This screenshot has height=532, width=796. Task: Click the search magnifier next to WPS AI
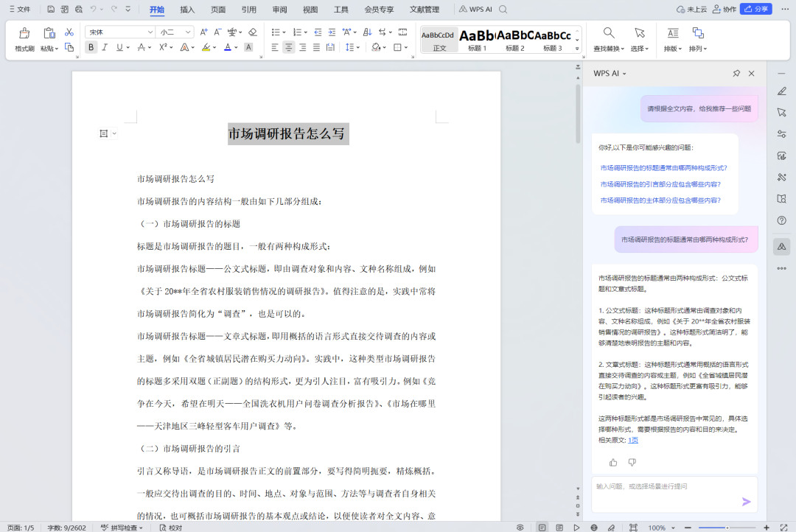coord(503,9)
